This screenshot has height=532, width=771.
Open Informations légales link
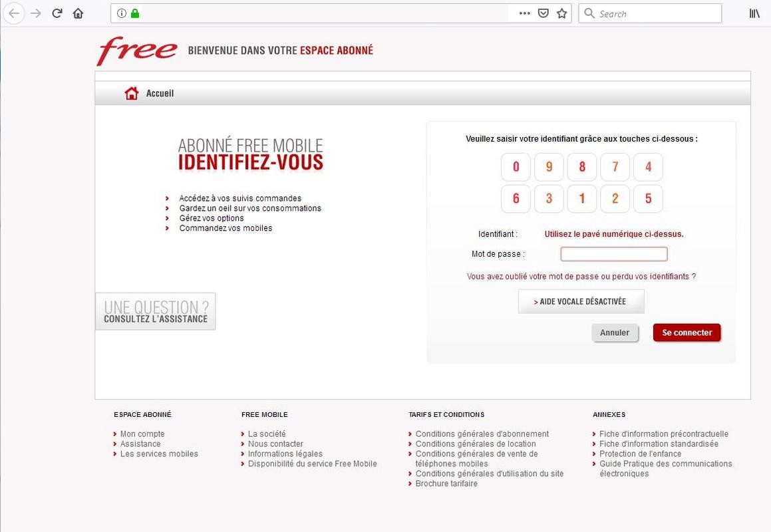285,454
